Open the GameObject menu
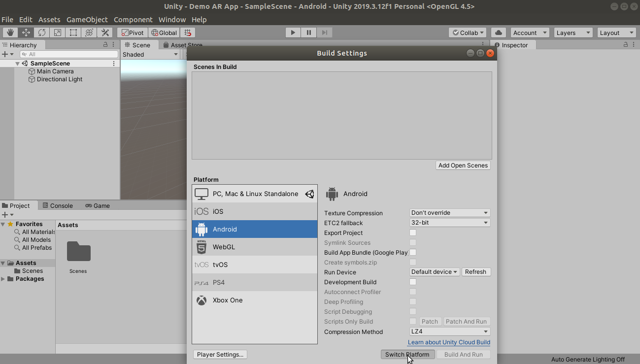 (x=87, y=20)
